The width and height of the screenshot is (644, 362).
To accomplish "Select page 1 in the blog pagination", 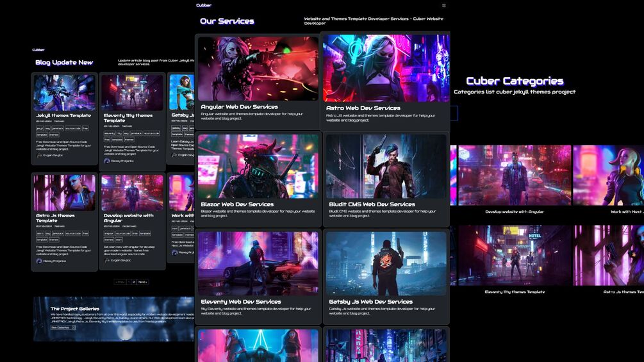I will click(x=129, y=282).
